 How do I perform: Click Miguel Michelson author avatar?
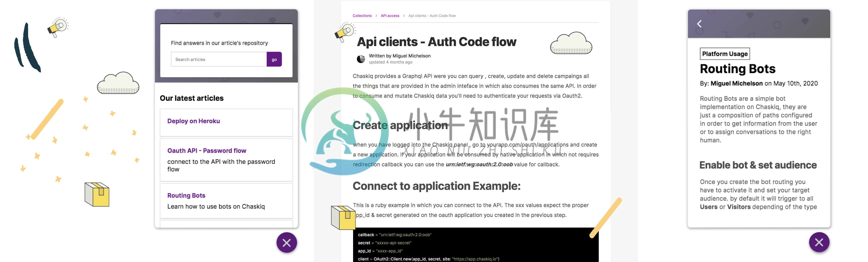[x=360, y=59]
